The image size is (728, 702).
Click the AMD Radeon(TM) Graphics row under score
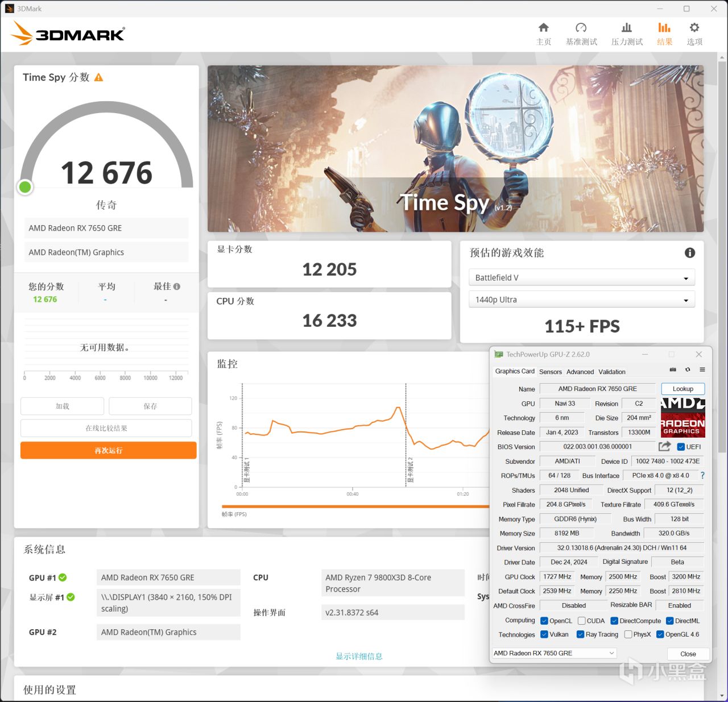click(106, 252)
